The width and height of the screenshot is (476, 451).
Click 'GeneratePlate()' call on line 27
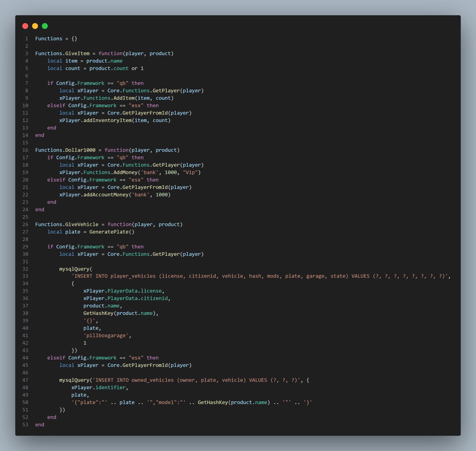coord(112,232)
